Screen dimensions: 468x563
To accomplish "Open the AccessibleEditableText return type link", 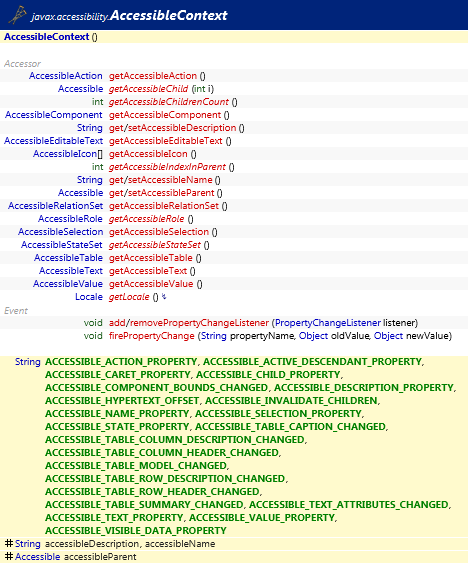I will tap(54, 141).
